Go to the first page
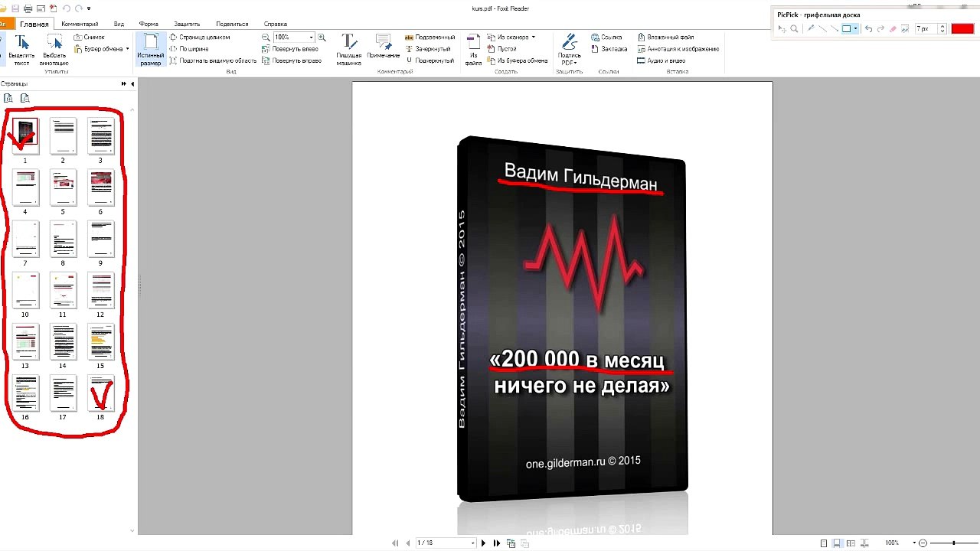 pyautogui.click(x=395, y=543)
